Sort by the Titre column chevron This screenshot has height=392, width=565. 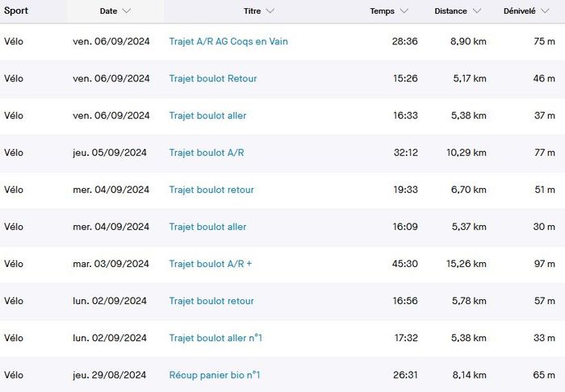[270, 11]
